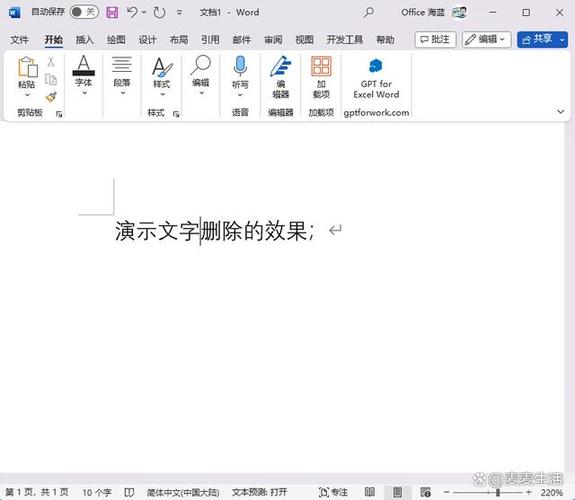Switch to the 开发工具 tab
Image resolution: width=575 pixels, height=500 pixels.
[345, 40]
